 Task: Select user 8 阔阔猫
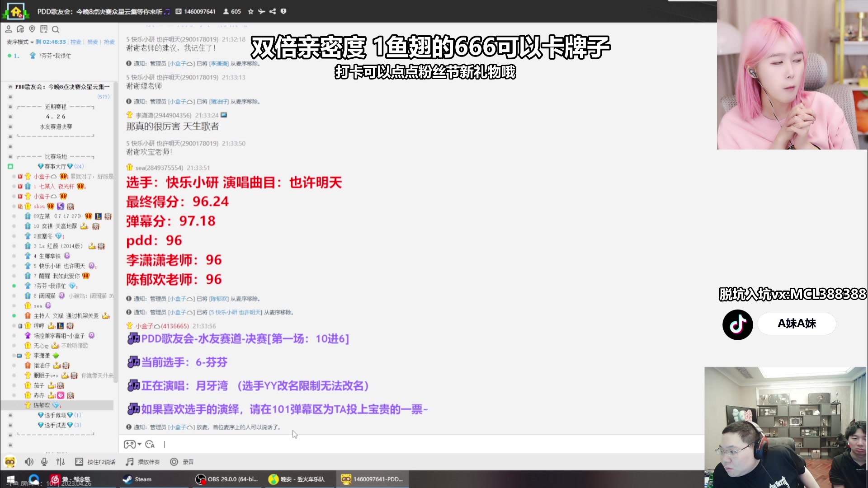coord(44,296)
